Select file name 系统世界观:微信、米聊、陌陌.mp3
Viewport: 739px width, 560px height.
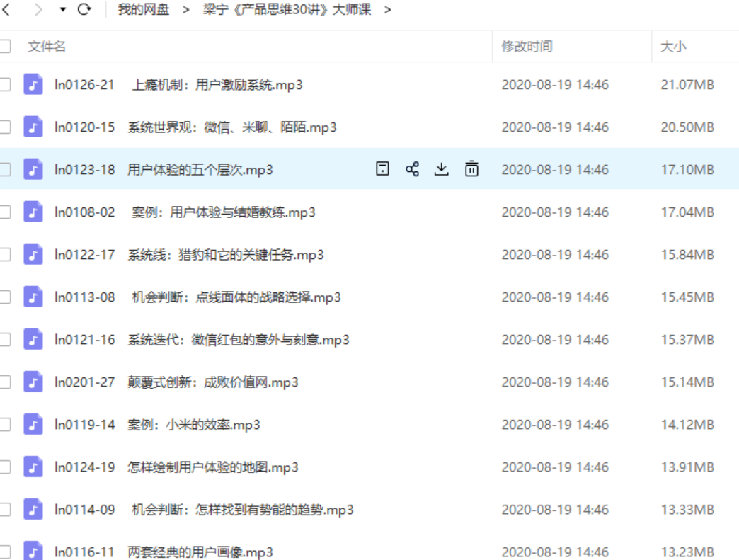tap(232, 127)
